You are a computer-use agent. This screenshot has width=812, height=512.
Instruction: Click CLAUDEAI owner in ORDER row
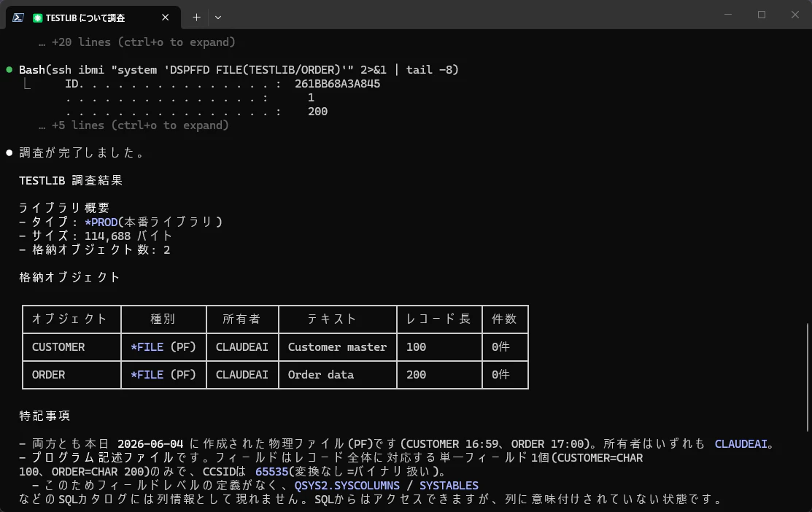tap(241, 374)
